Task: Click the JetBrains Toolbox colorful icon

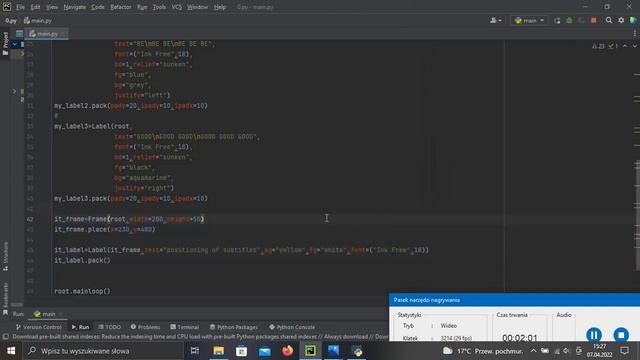Action: click(x=633, y=20)
